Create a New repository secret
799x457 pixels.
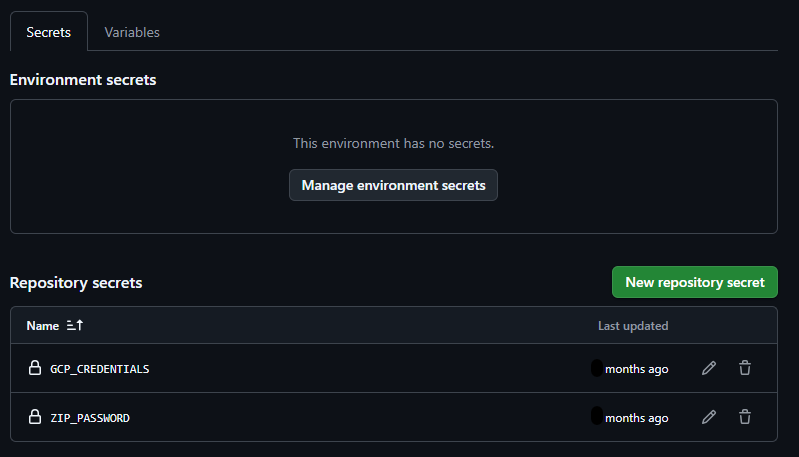pos(694,282)
